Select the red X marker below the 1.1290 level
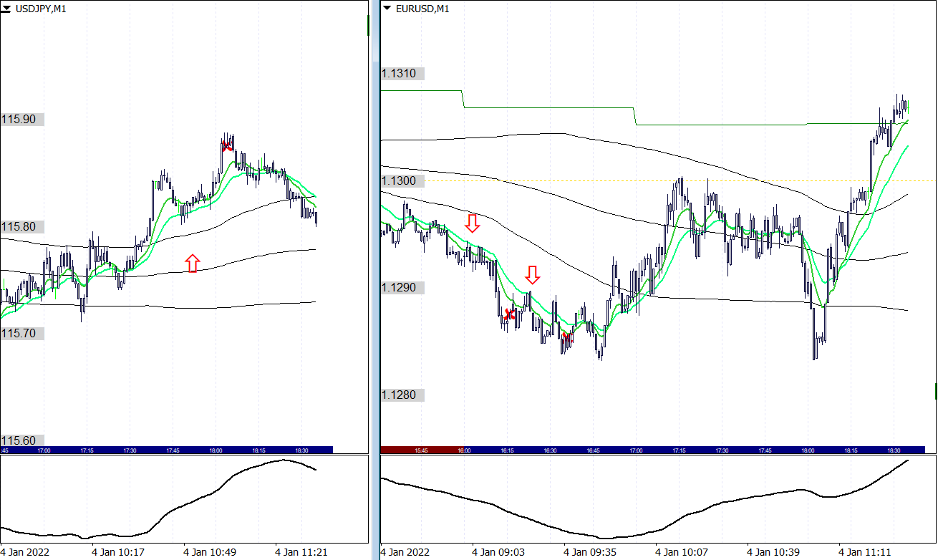 pos(510,314)
